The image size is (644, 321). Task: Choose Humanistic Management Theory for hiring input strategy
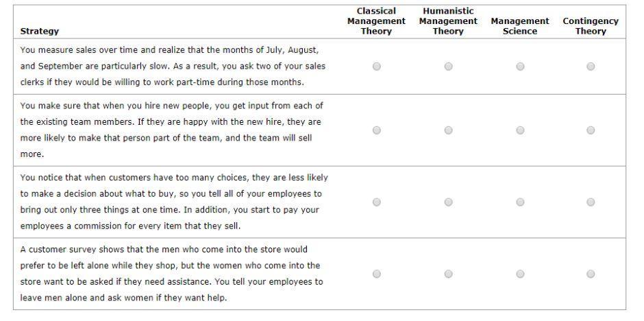(448, 130)
